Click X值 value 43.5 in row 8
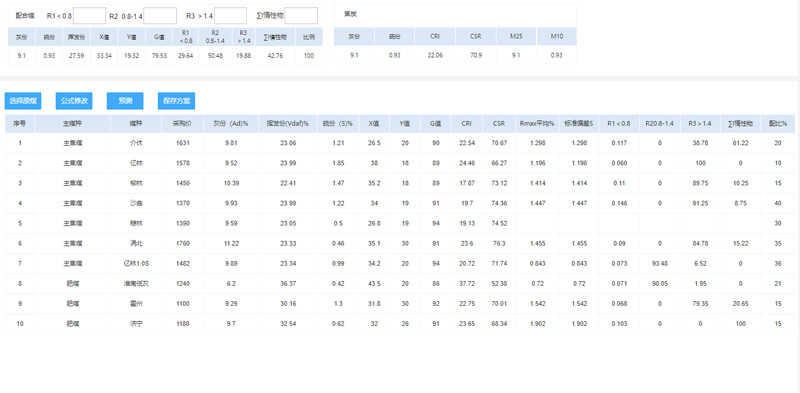 pos(374,284)
